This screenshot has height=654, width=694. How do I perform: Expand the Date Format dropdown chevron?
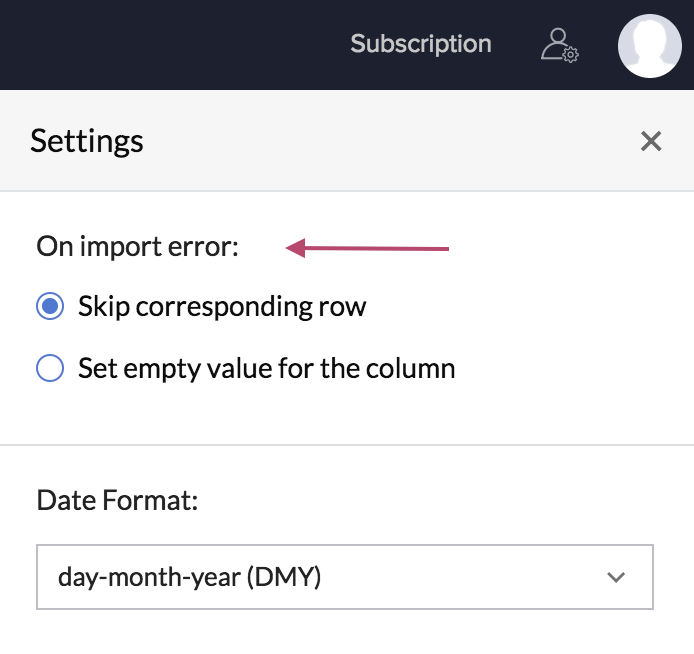616,577
